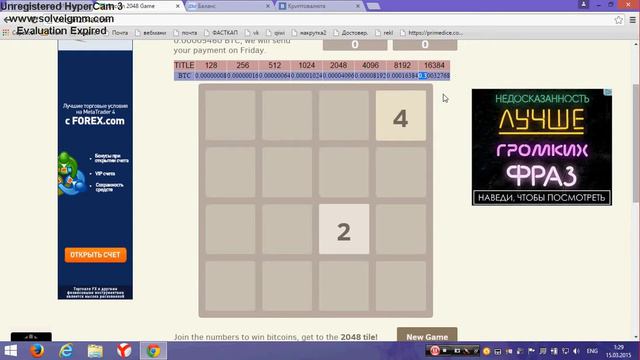Click the Action Center flag icon
640x360 pixels.
(x=531, y=351)
